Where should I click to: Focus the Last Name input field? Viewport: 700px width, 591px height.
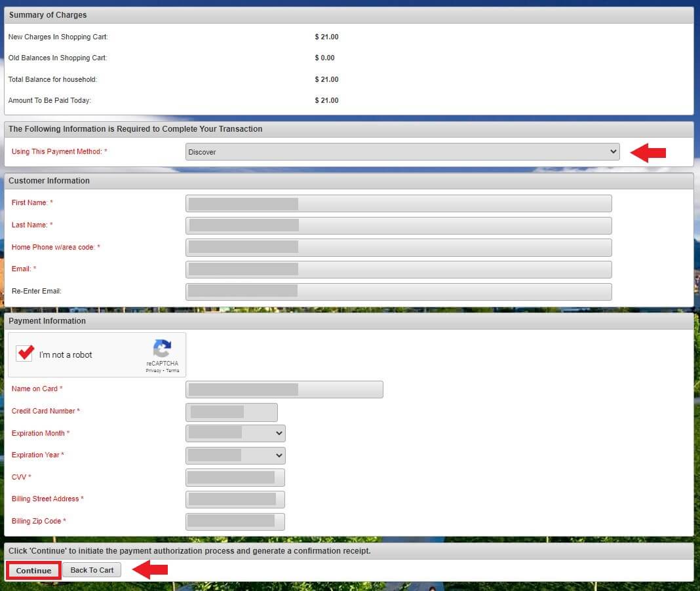pos(399,225)
